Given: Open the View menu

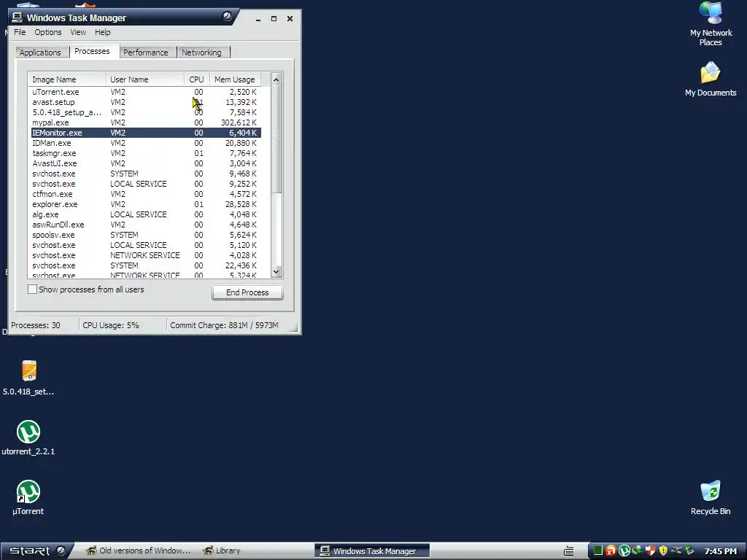Looking at the screenshot, I should point(78,32).
